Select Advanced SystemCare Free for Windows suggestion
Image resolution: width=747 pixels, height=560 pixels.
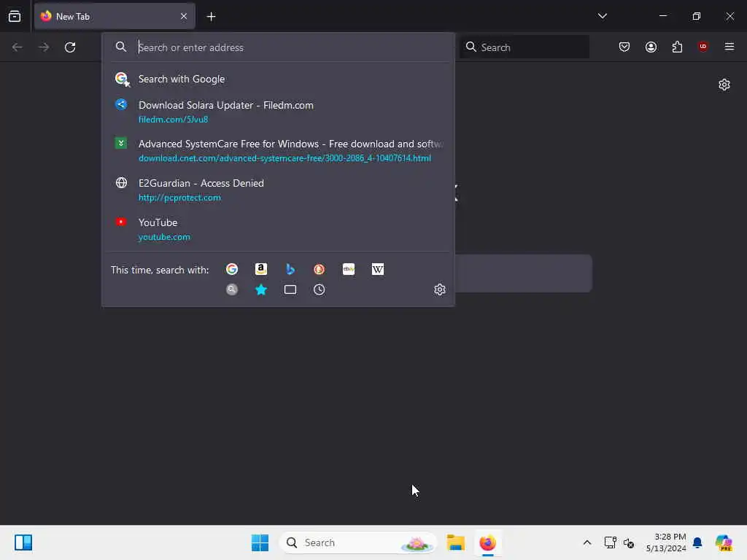click(x=278, y=150)
